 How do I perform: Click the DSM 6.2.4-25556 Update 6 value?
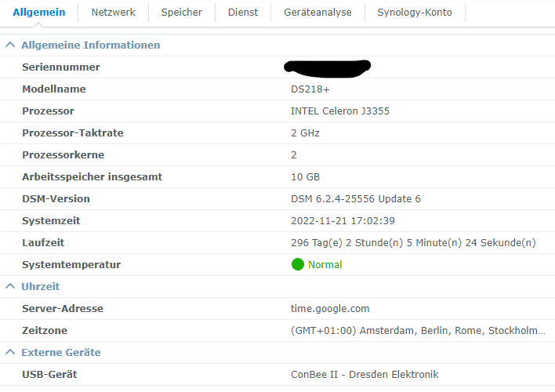[x=356, y=198]
